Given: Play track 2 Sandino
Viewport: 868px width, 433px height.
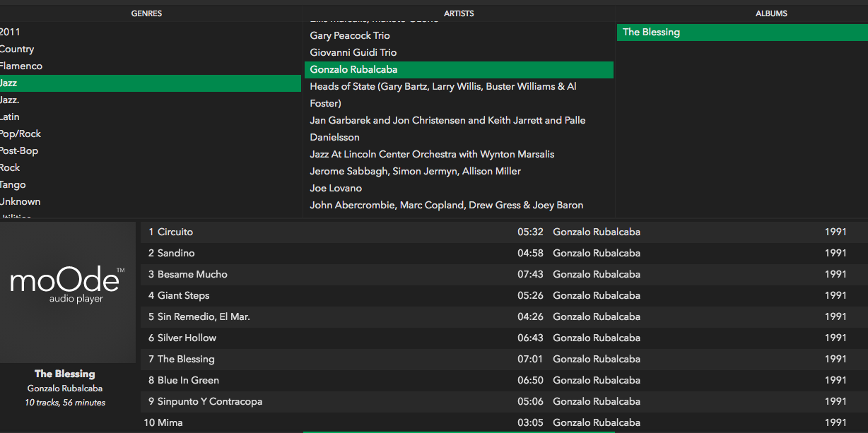Looking at the screenshot, I should tap(503, 254).
